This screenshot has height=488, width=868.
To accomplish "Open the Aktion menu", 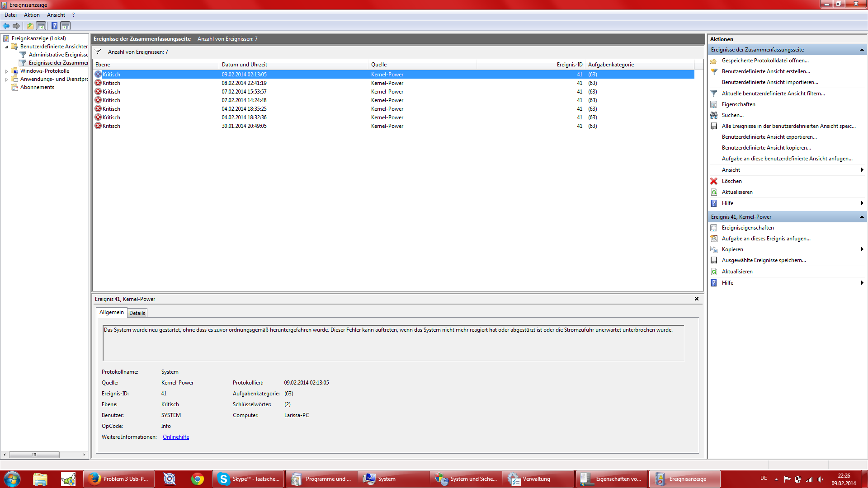I will [32, 15].
